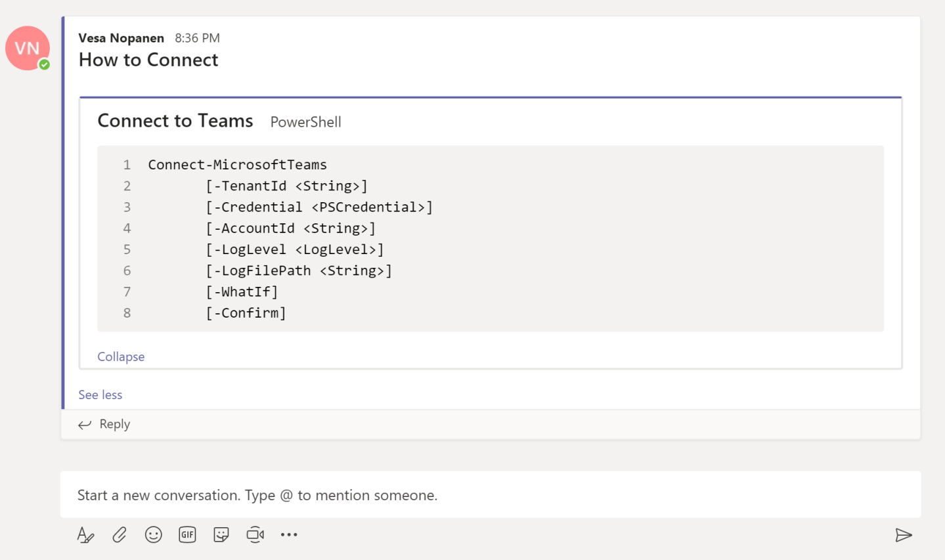The image size is (945, 560).
Task: Click See less to shrink message
Action: (x=100, y=395)
